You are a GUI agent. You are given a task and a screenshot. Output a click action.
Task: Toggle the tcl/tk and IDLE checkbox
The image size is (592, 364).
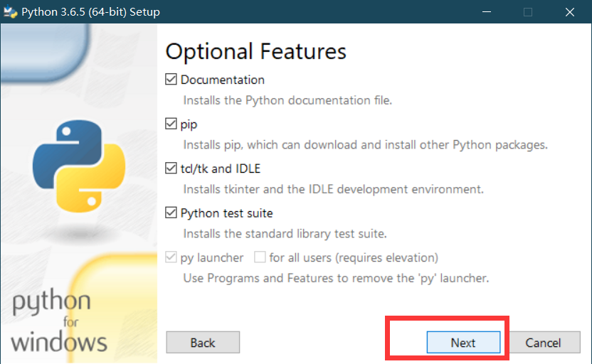click(171, 168)
